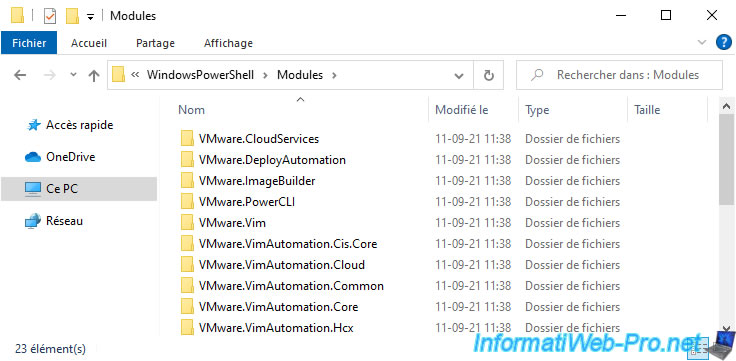
Task: Open the Help question mark icon
Action: pos(723,43)
